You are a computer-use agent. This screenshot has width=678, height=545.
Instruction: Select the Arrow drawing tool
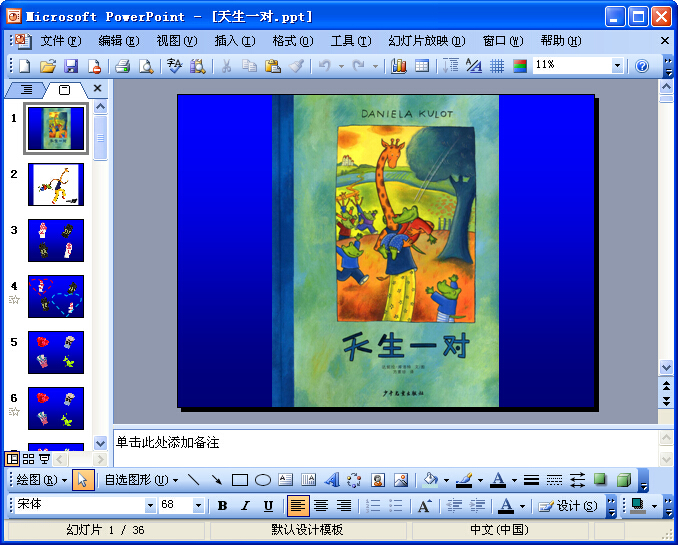[x=216, y=480]
